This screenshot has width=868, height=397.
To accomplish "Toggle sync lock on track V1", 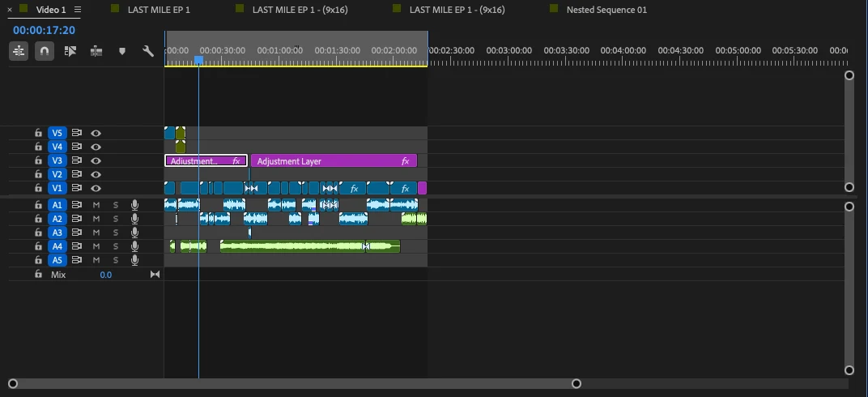I will pos(76,188).
